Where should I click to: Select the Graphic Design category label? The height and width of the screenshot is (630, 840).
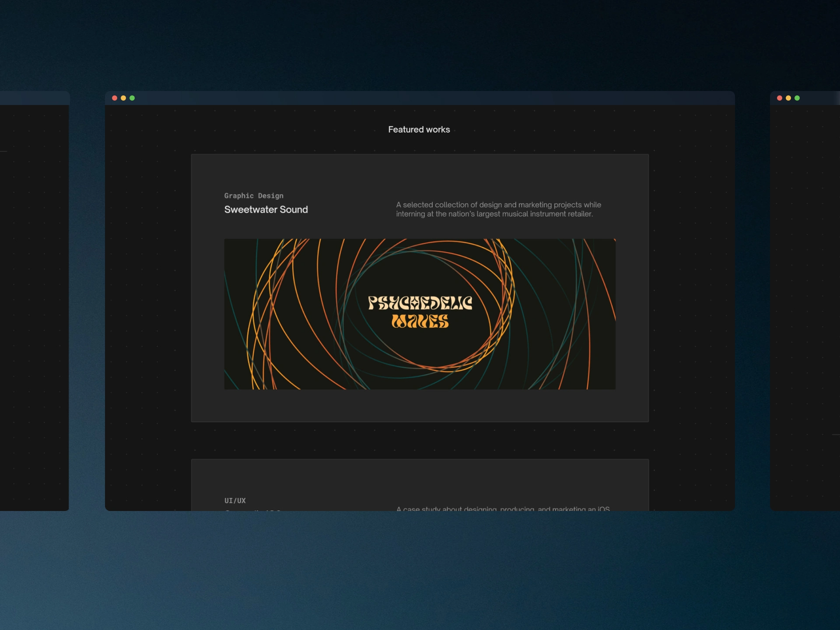[x=254, y=196]
